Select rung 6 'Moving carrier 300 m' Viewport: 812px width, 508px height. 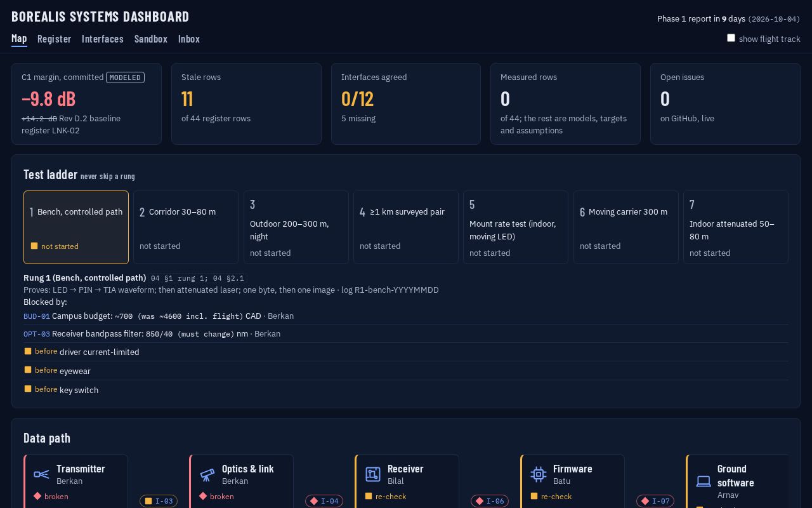pos(626,227)
